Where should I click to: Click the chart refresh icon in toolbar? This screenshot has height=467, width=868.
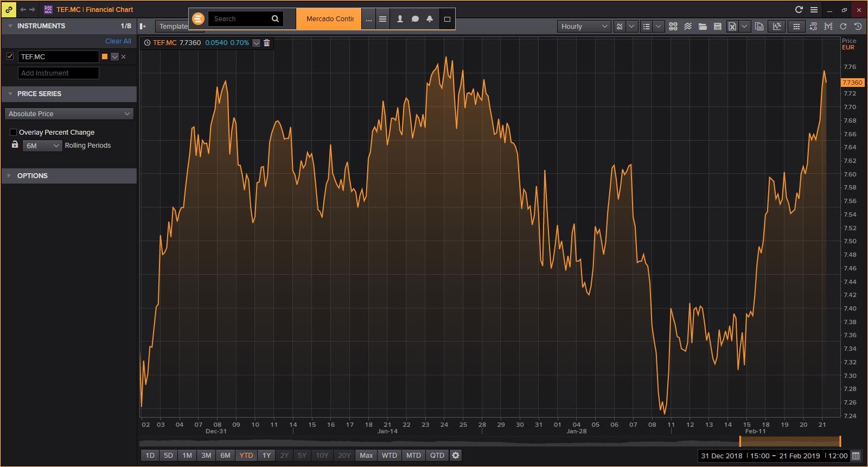point(843,26)
